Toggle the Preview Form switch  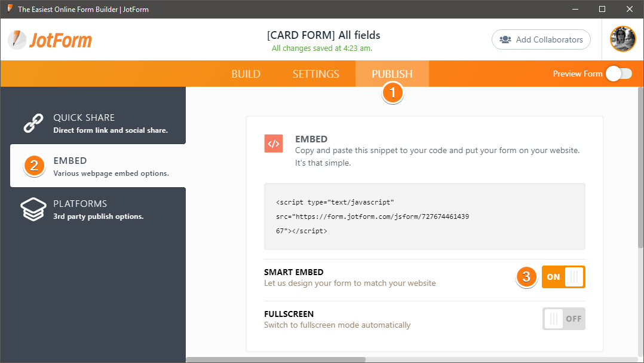(618, 74)
